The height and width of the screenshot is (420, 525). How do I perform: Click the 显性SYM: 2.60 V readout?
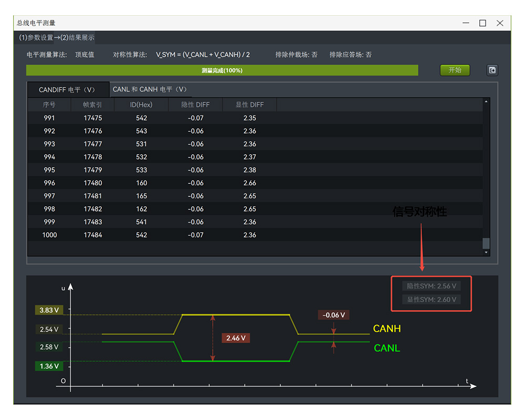(431, 299)
